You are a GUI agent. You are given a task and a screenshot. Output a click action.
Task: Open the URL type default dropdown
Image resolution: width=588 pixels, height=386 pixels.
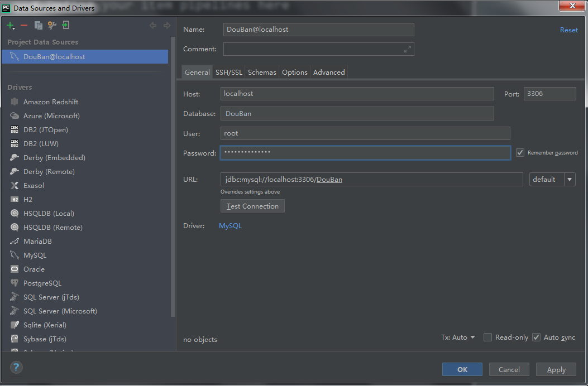click(552, 180)
